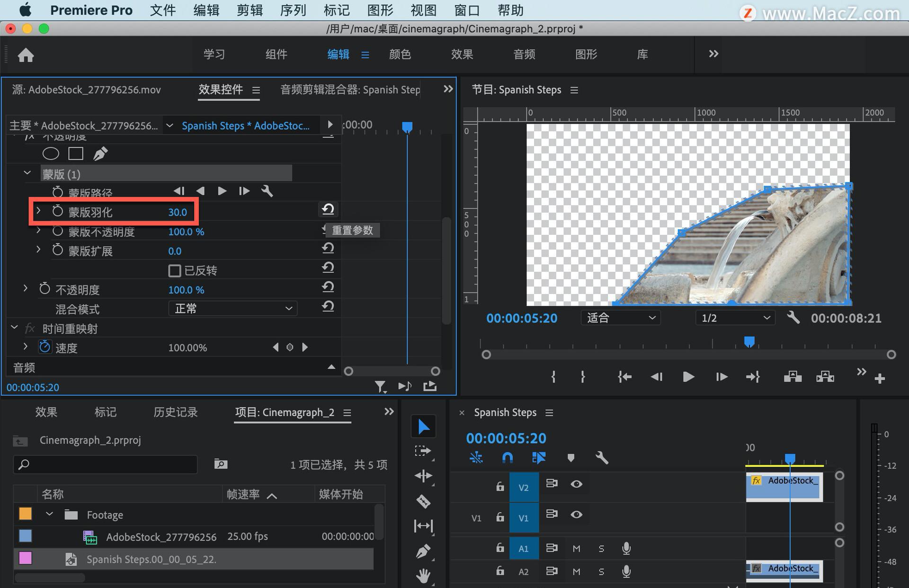909x588 pixels.
Task: Select the free draw bezier pen mask
Action: [100, 153]
